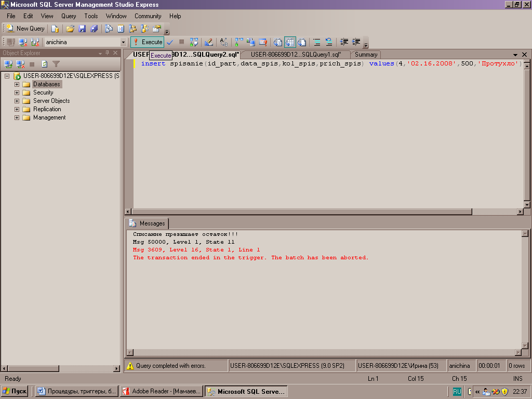Open Registered Servers from the toolbar icon

pos(109,29)
